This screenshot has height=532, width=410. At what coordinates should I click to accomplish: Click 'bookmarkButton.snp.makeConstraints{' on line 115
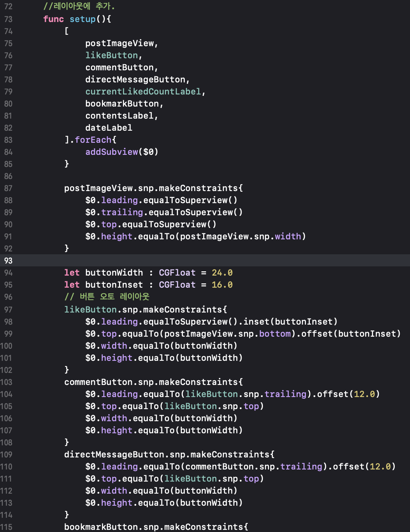click(156, 527)
